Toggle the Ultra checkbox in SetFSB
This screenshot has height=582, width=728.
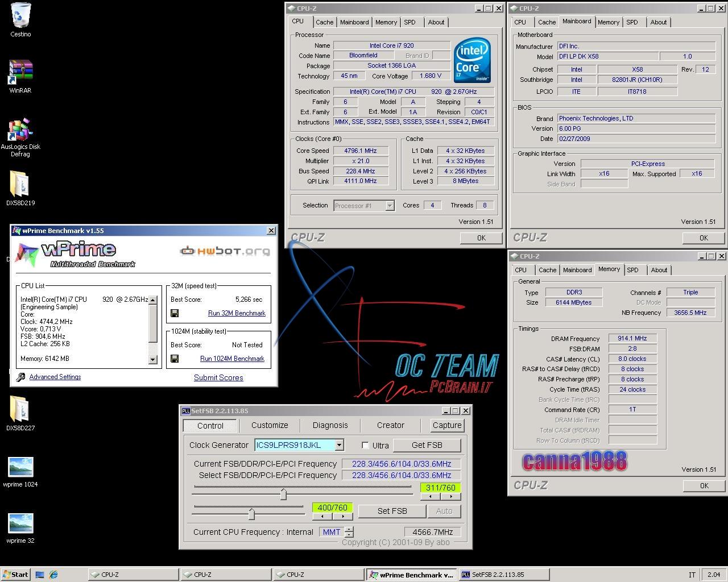(365, 445)
